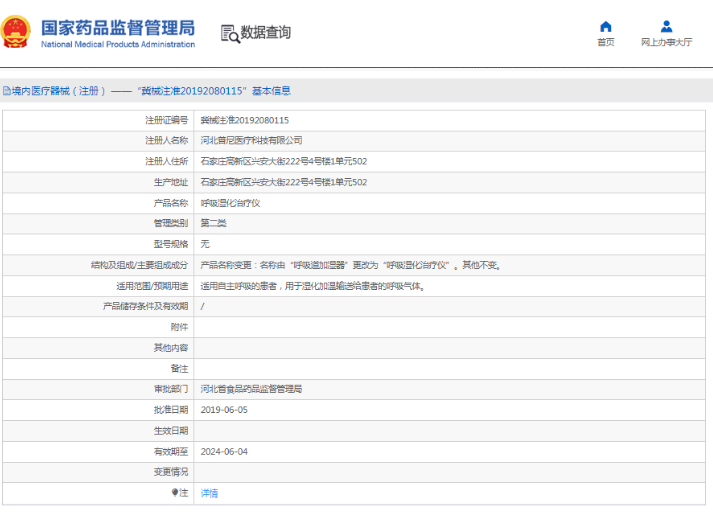Click the 型号规格 label
Image resolution: width=713 pixels, height=512 pixels.
point(171,244)
